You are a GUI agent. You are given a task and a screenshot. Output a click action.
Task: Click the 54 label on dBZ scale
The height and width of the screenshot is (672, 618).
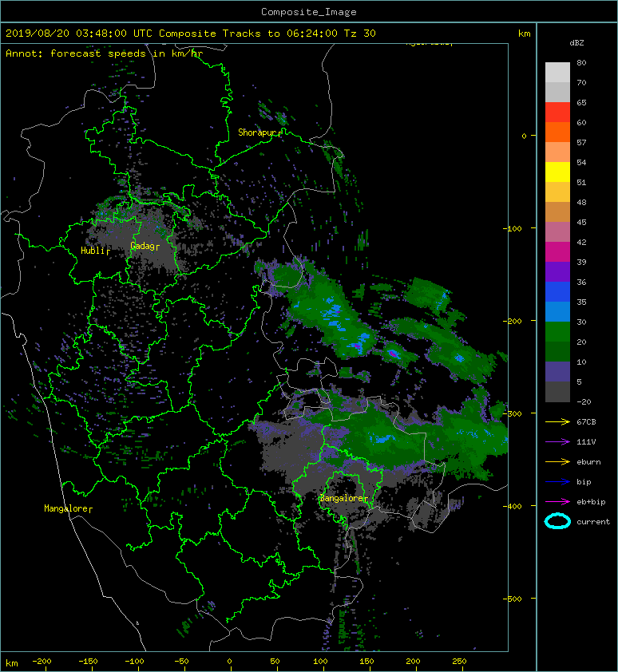click(x=581, y=163)
